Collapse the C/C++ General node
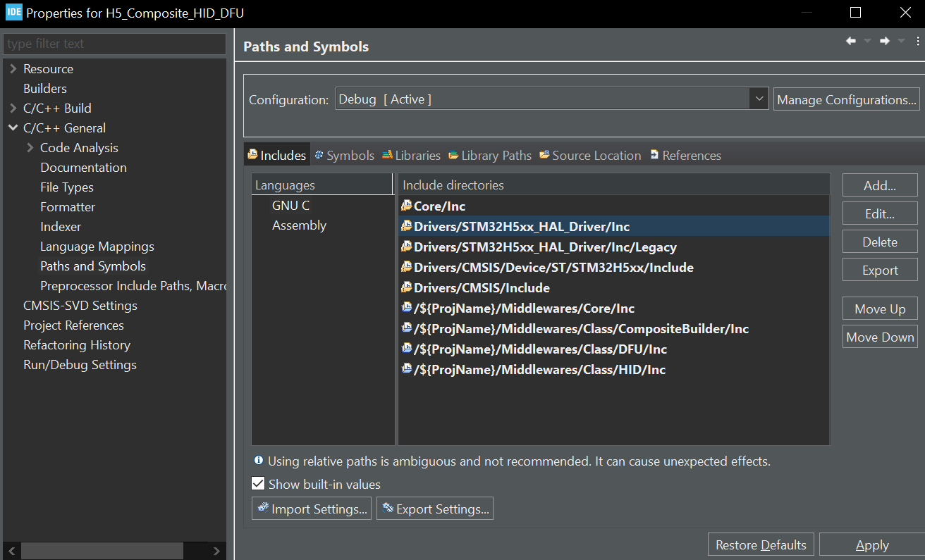Screen dimensions: 925x560 [13, 128]
